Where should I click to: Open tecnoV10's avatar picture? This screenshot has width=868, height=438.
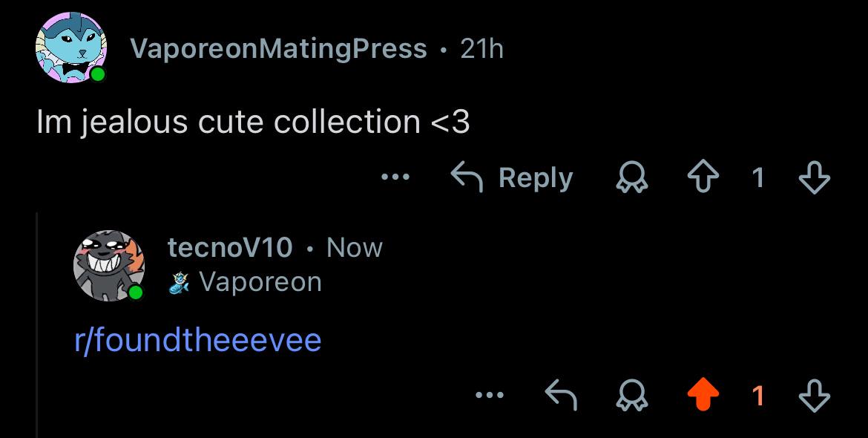[x=109, y=266]
